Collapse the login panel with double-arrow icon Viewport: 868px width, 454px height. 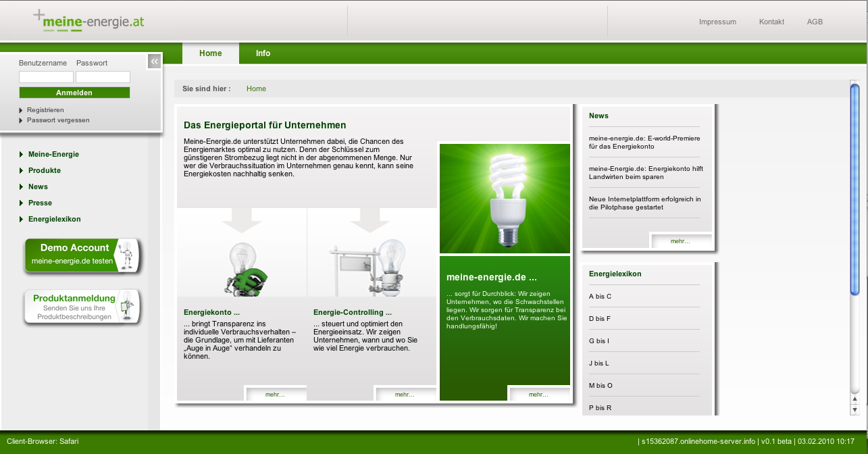click(155, 61)
